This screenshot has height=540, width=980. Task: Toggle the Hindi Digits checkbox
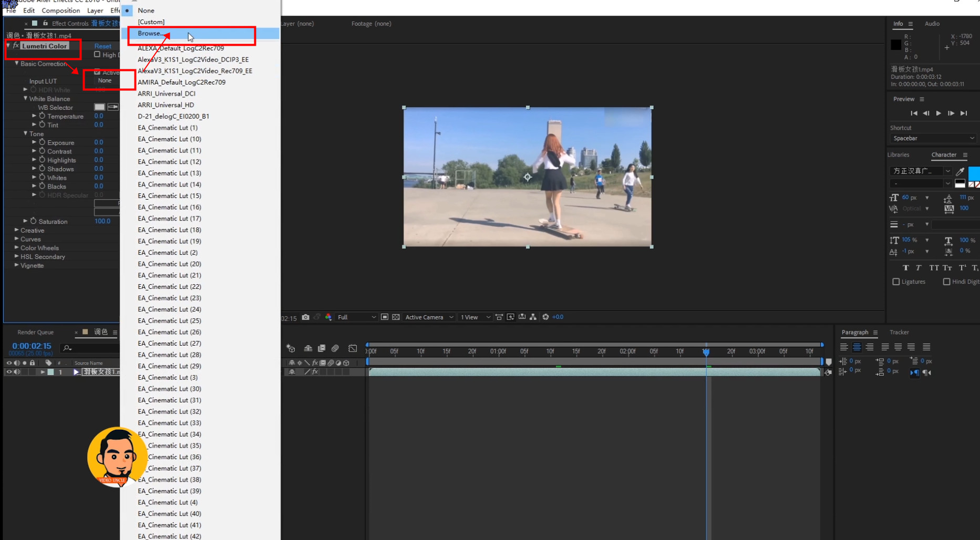tap(946, 282)
